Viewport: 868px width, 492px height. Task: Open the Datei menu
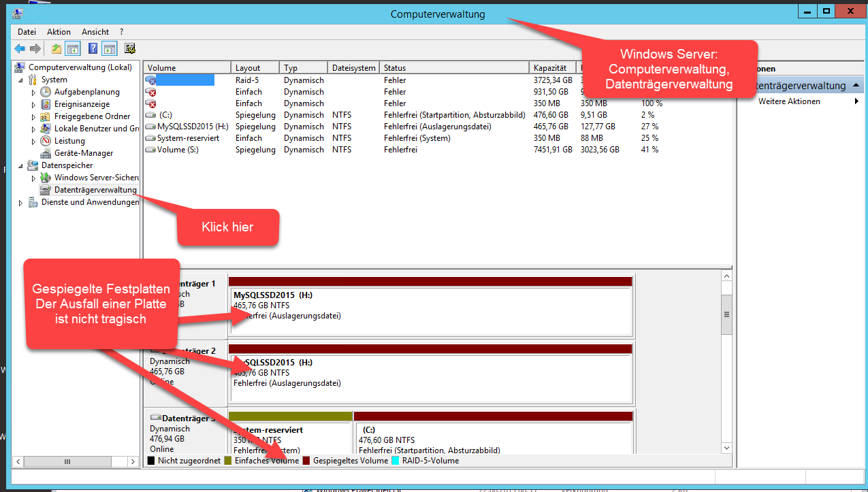27,32
